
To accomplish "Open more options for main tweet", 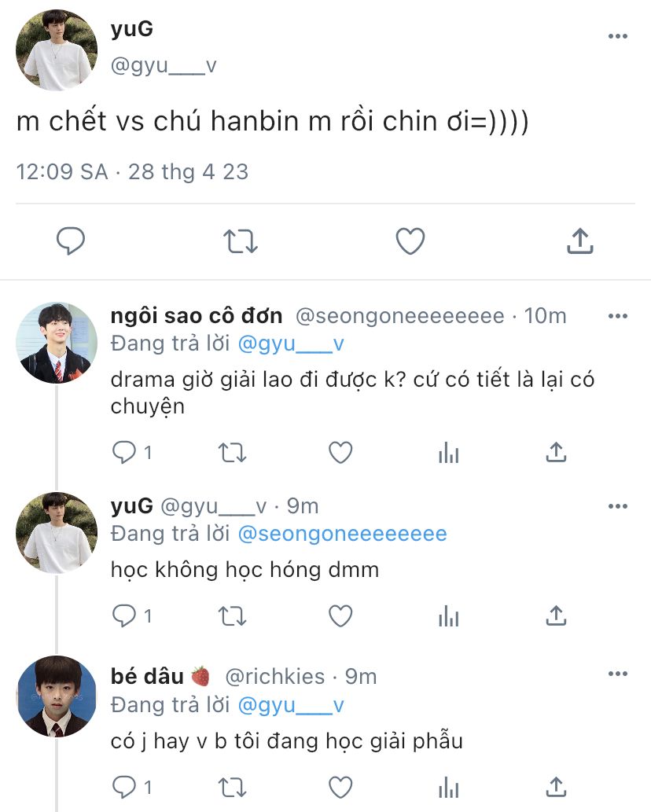I will click(x=618, y=36).
